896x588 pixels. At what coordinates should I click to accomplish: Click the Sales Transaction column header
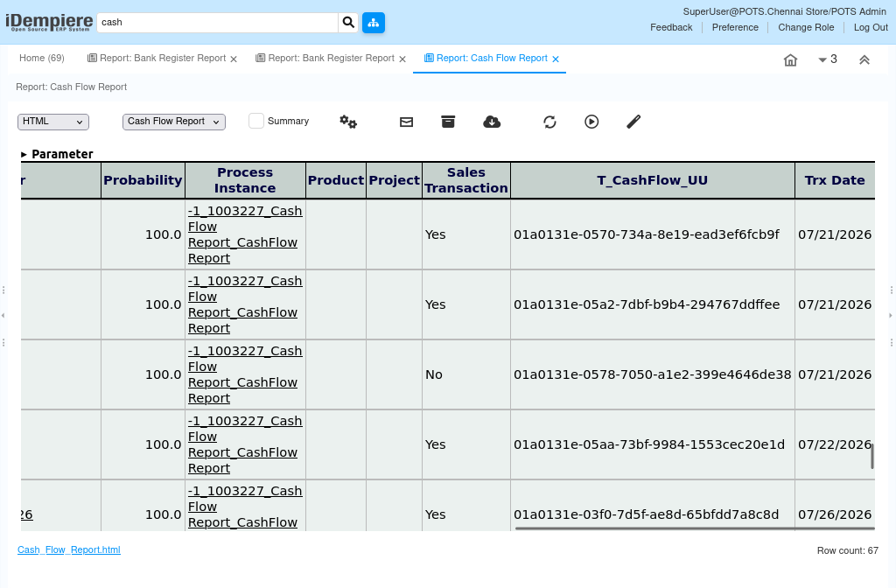pos(466,180)
